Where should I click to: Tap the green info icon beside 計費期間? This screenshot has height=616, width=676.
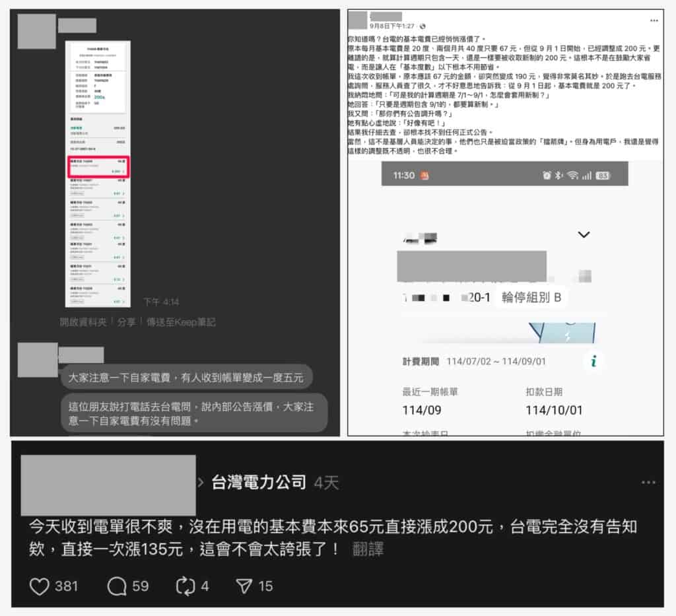[x=593, y=360]
